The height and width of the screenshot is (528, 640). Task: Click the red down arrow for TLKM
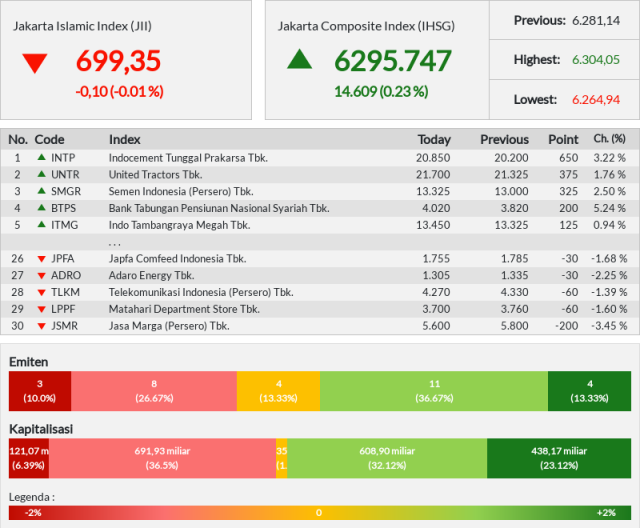coord(41,293)
